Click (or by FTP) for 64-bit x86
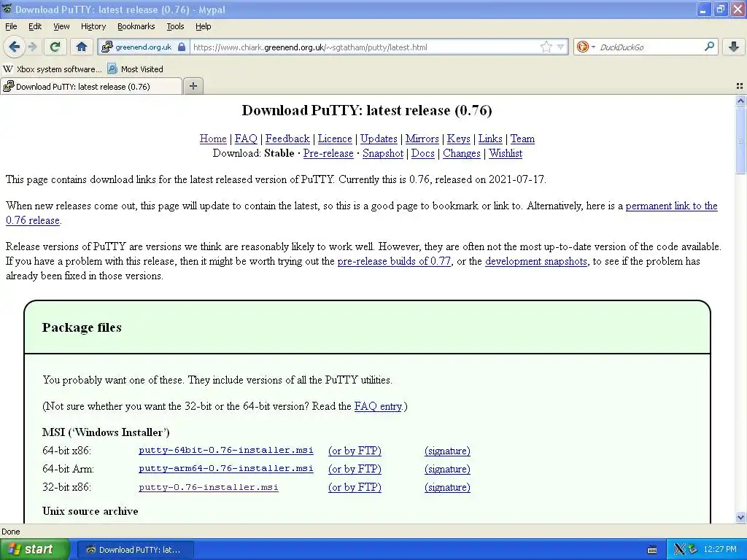This screenshot has height=560, width=747. [355, 451]
